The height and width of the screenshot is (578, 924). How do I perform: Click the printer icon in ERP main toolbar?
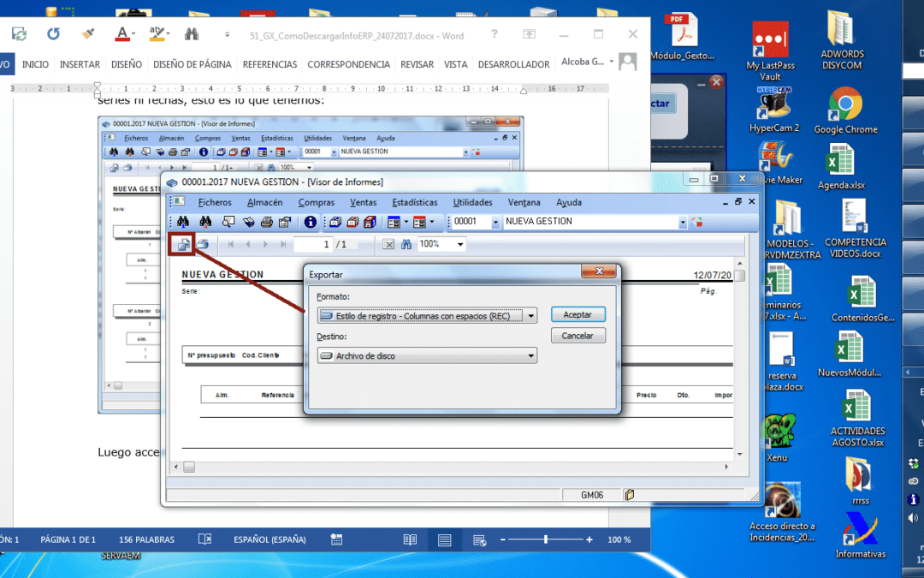pos(266,222)
